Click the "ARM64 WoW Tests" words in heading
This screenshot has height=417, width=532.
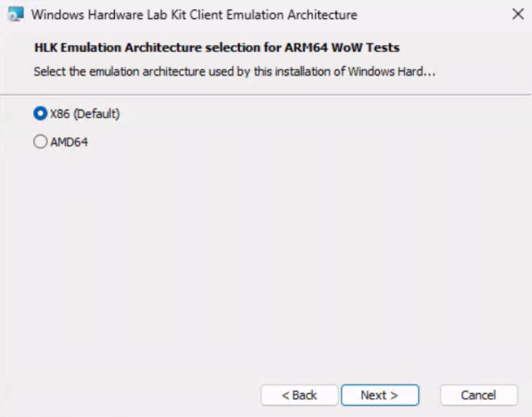click(x=342, y=48)
